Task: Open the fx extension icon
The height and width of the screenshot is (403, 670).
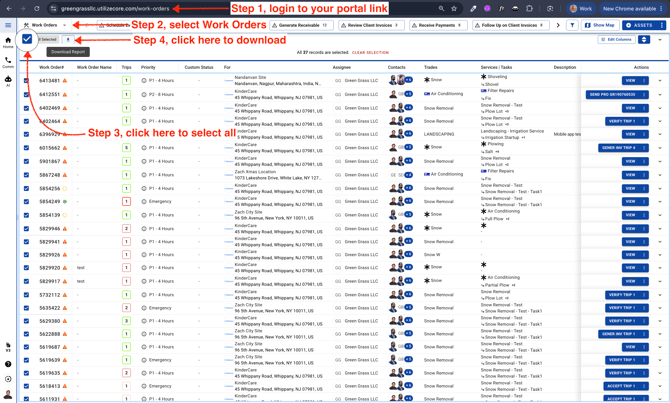Action: (x=501, y=9)
